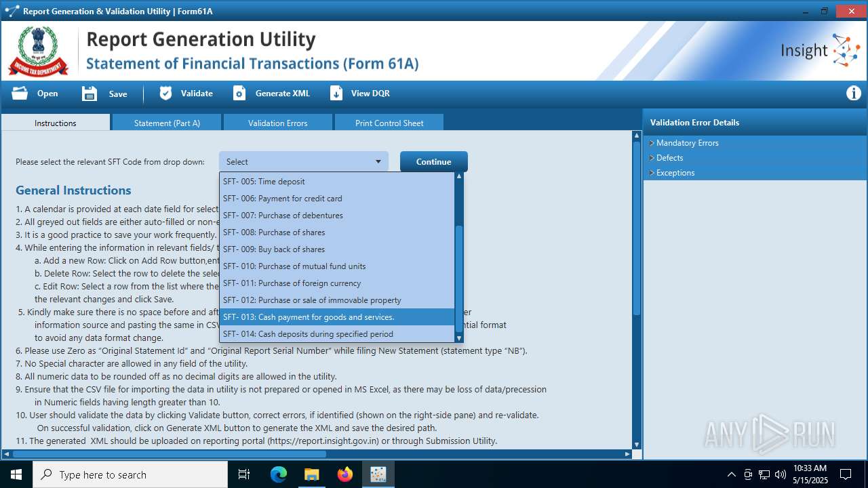Click the Validation Error Details header
The height and width of the screenshot is (488, 868).
pos(694,123)
